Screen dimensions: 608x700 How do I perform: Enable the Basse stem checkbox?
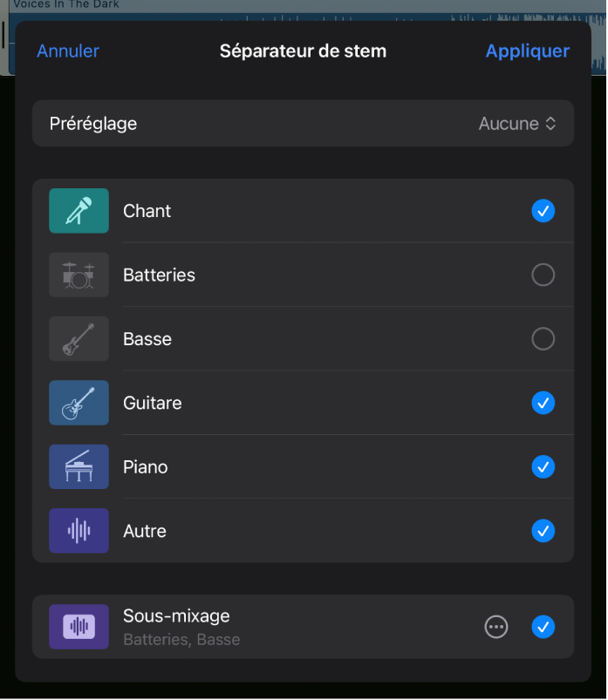coord(543,339)
